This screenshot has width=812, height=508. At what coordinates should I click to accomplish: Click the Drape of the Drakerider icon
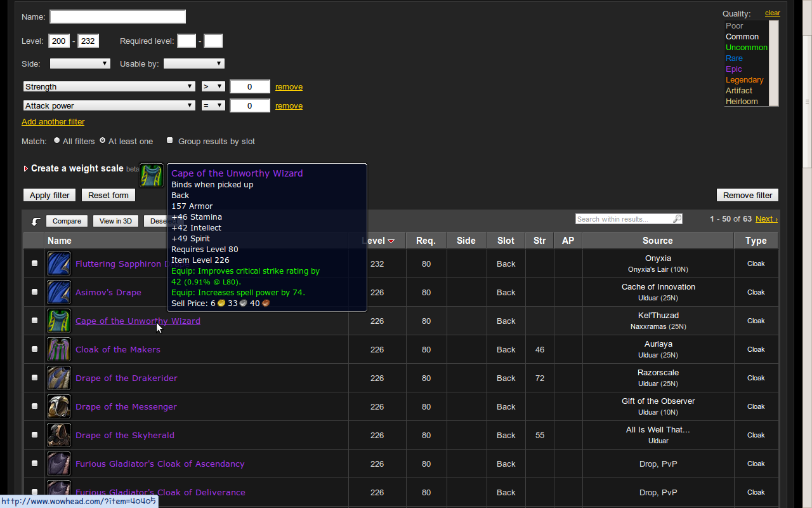point(59,378)
